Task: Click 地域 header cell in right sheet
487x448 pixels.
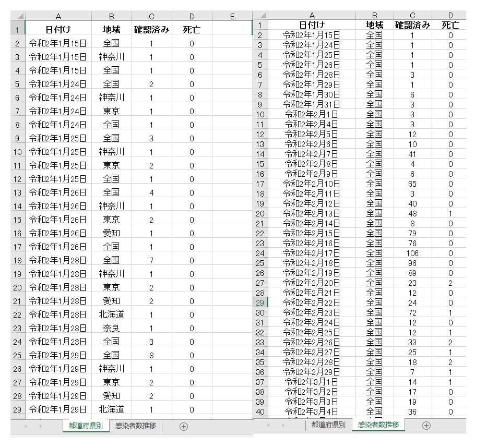Action: 375,25
